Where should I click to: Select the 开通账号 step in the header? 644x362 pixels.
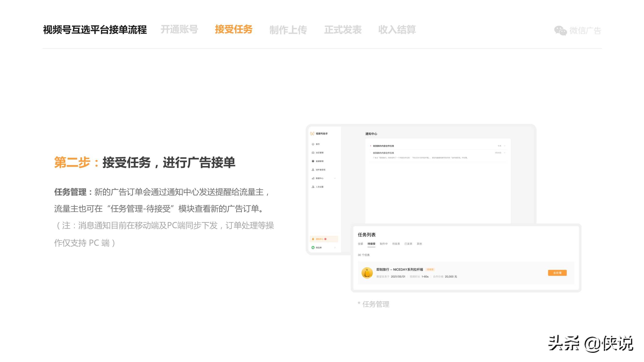pyautogui.click(x=179, y=29)
